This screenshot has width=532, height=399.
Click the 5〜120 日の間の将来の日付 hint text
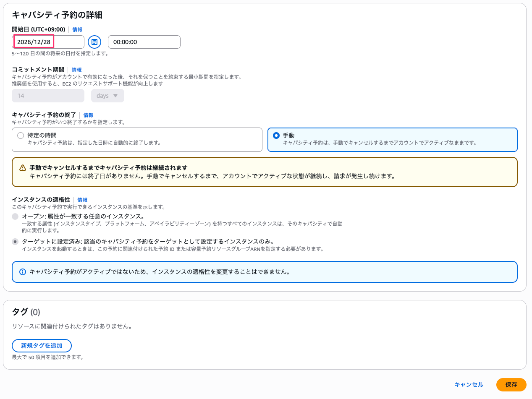click(60, 54)
